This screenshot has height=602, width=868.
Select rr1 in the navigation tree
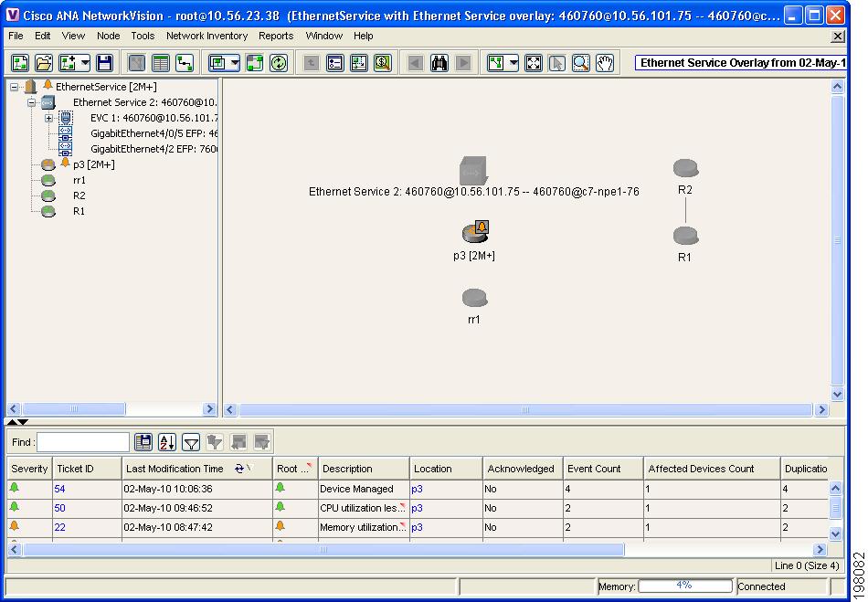(x=79, y=180)
